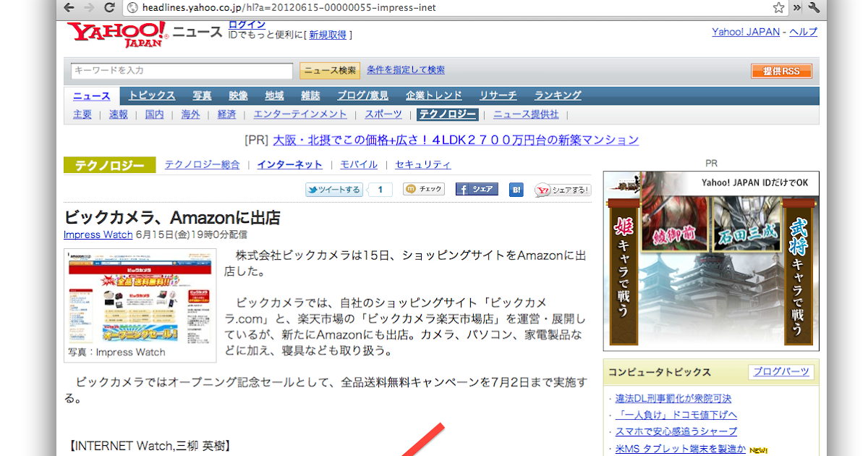Reload the page with the refresh icon

click(110, 8)
